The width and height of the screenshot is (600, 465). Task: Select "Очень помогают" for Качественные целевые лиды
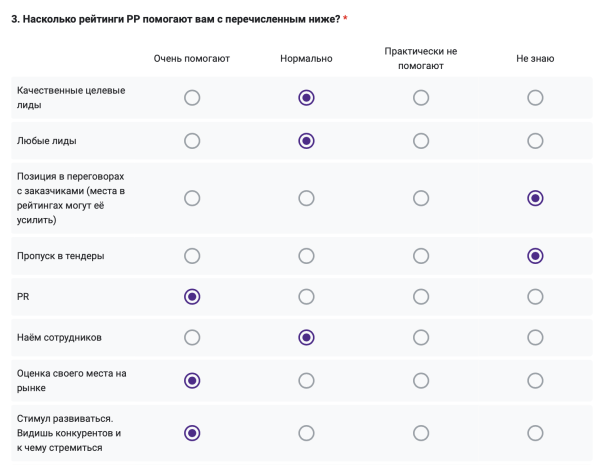pyautogui.click(x=192, y=97)
